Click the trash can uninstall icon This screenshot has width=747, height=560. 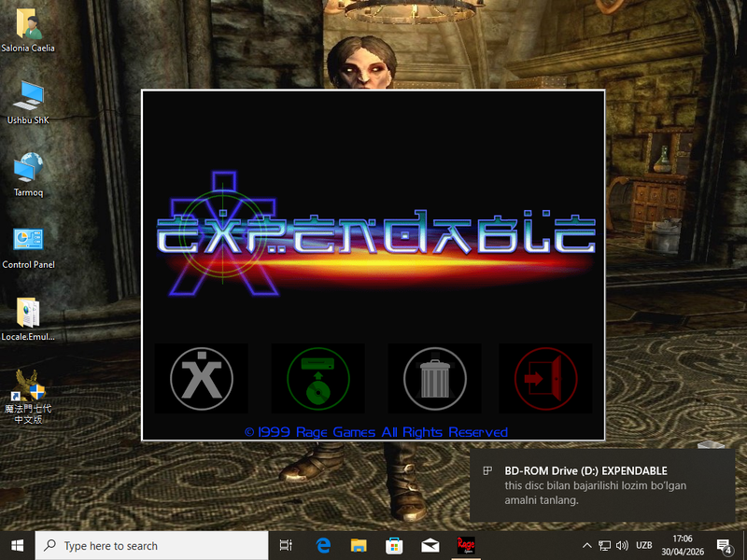[434, 379]
